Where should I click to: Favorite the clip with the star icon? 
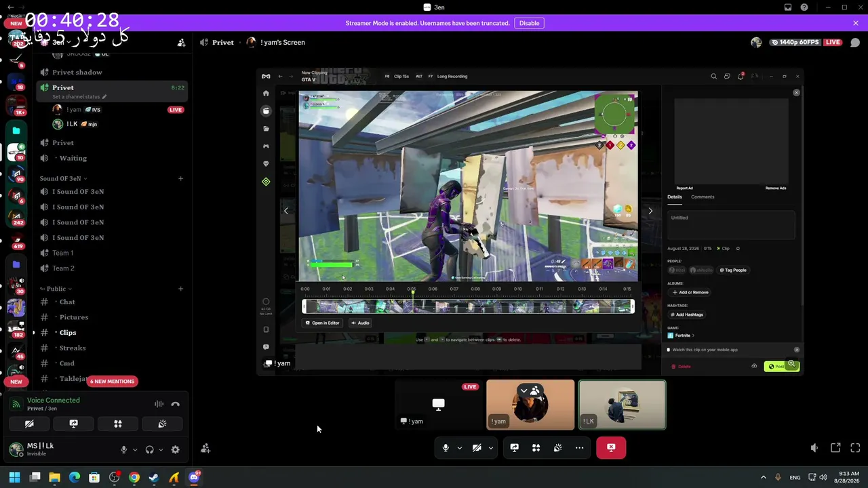[x=738, y=249]
